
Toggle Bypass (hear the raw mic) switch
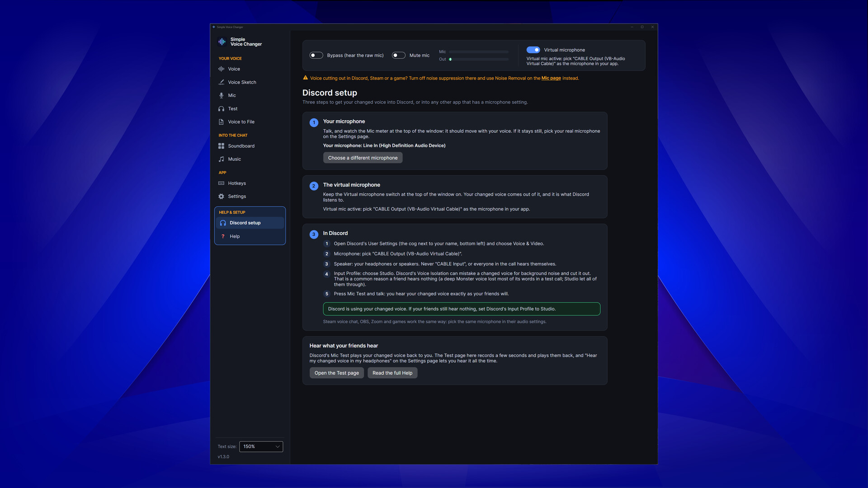coord(316,55)
